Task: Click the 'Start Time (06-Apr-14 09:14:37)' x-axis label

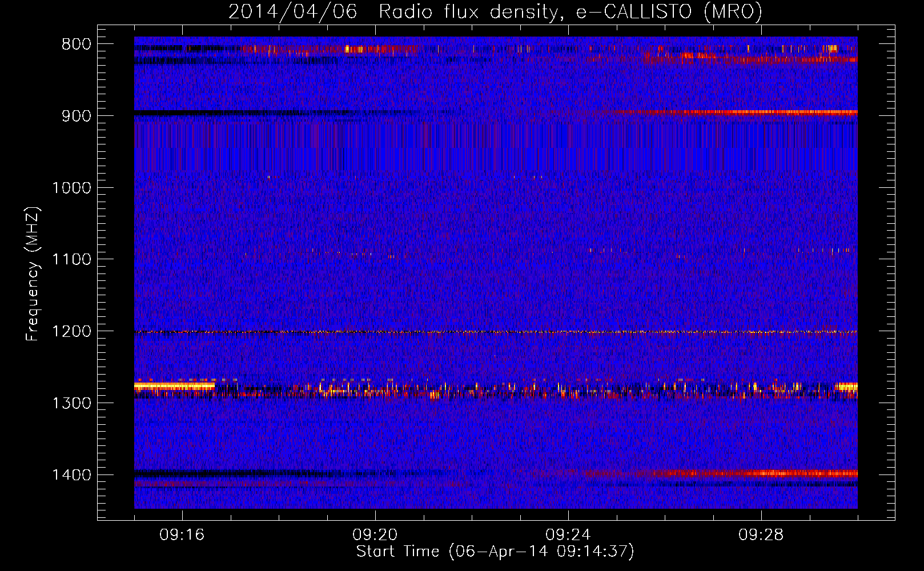Action: pos(495,552)
